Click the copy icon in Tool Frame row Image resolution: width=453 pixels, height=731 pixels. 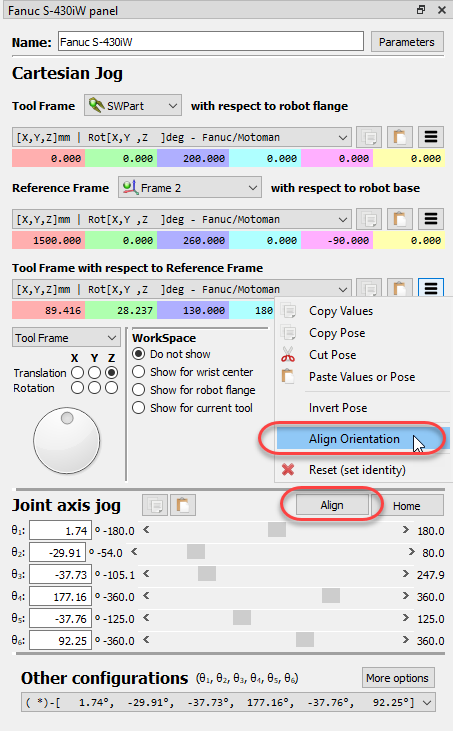[x=369, y=138]
